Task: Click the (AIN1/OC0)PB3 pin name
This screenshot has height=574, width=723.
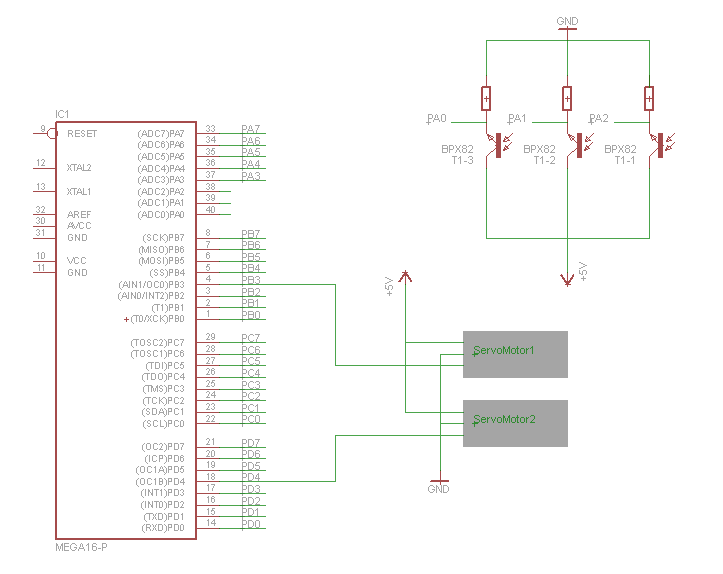Action: click(151, 285)
